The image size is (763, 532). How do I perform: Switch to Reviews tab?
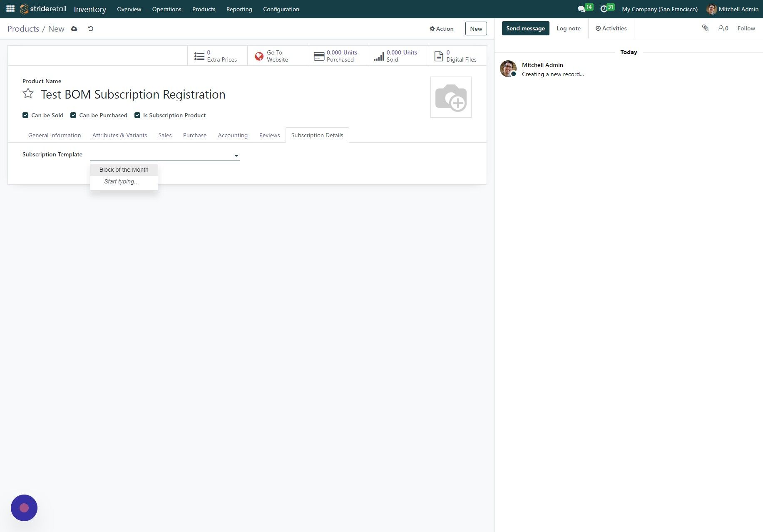click(x=269, y=135)
